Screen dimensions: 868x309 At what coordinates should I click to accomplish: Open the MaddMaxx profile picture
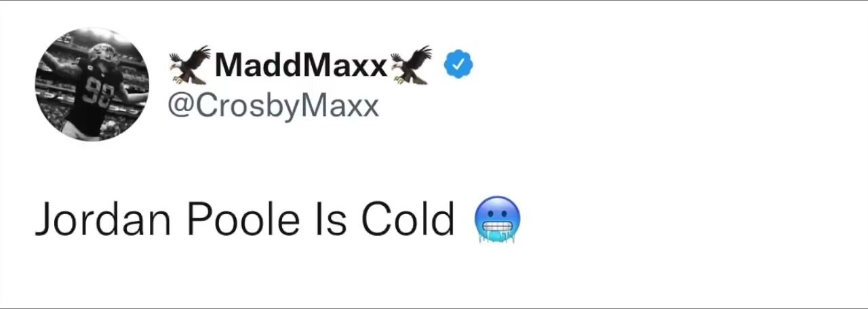point(92,84)
